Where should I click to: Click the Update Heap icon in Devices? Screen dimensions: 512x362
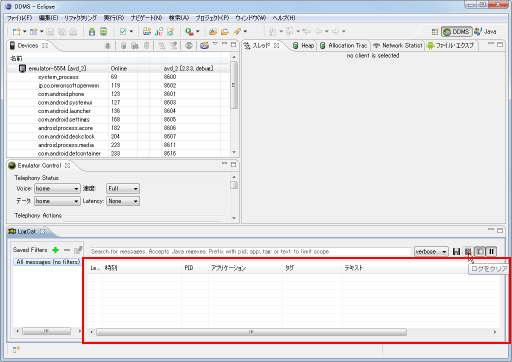pos(123,46)
